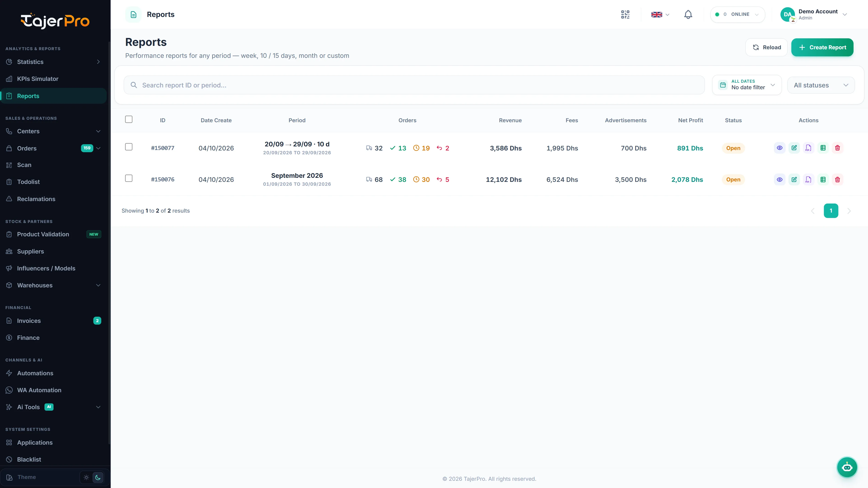
Task: Switch to light theme sun icon
Action: (86, 477)
